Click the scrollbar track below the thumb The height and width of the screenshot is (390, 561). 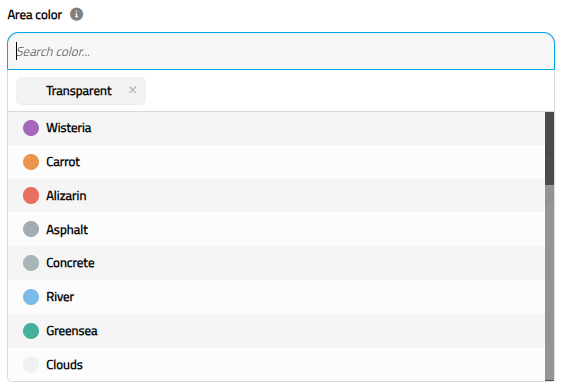(x=550, y=283)
